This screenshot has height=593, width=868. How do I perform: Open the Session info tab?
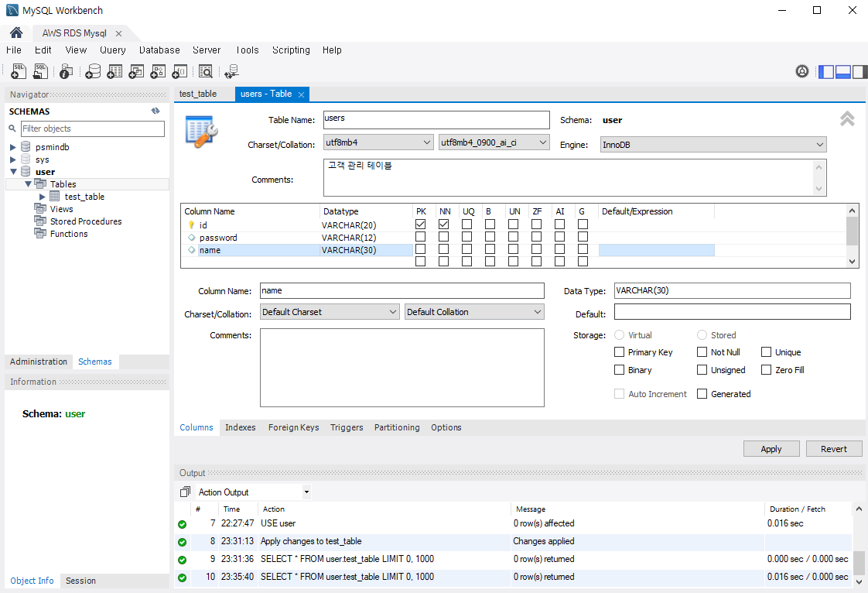[x=80, y=581]
